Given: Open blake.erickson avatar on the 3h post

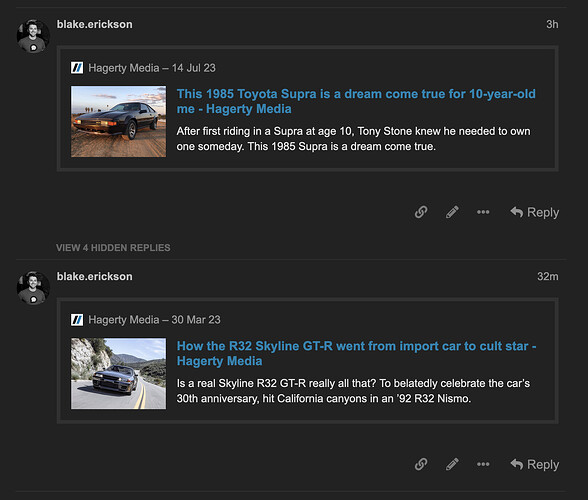Looking at the screenshot, I should point(33,36).
